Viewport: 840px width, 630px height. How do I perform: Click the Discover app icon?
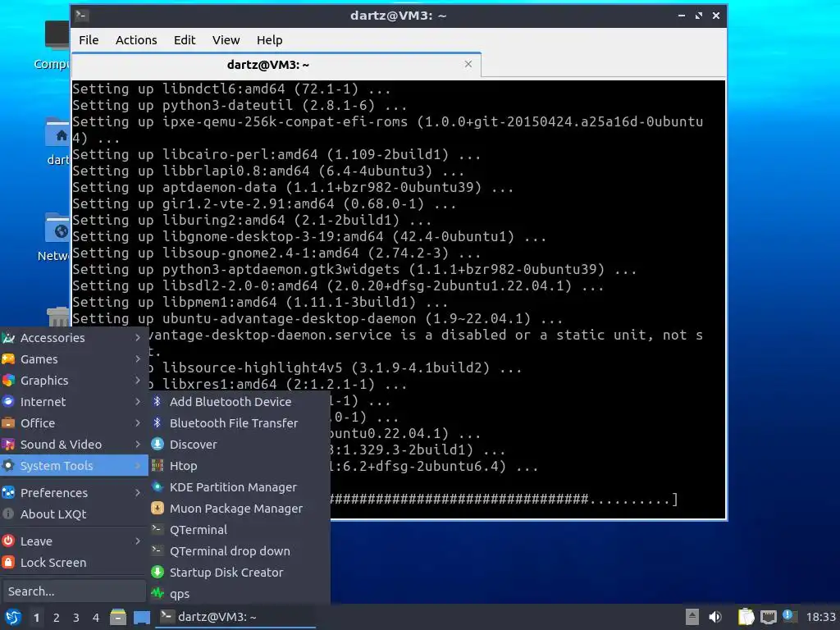click(x=157, y=444)
